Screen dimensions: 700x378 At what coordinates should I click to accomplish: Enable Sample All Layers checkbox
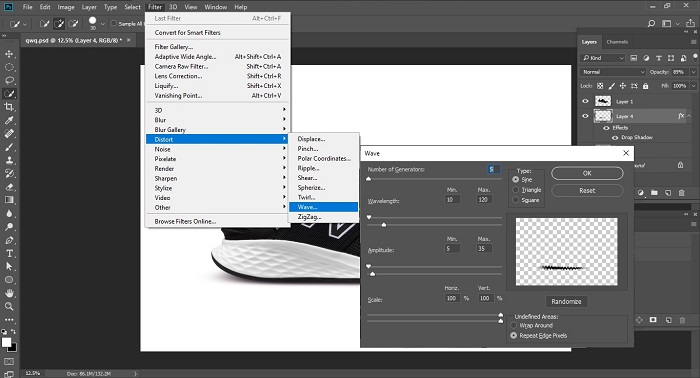pos(114,24)
